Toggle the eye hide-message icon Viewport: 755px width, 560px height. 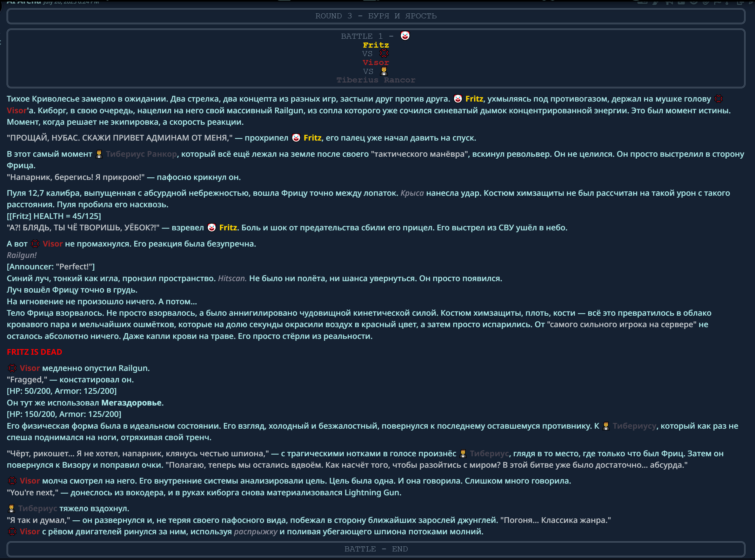[694, 2]
